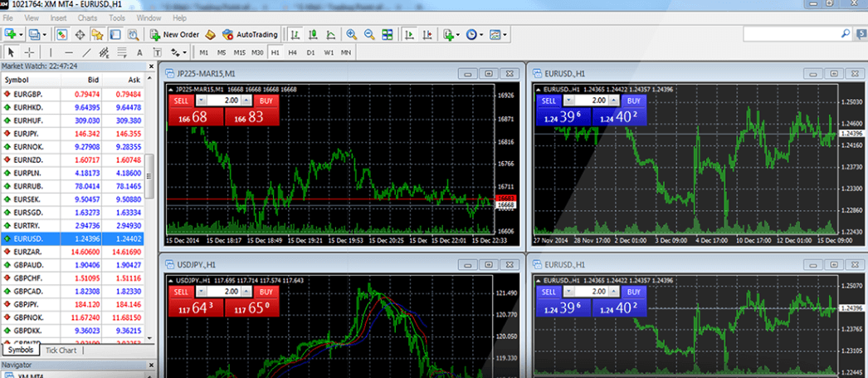This screenshot has height=378, width=868.
Task: Toggle chart Auto Scroll icon
Action: 409,34
